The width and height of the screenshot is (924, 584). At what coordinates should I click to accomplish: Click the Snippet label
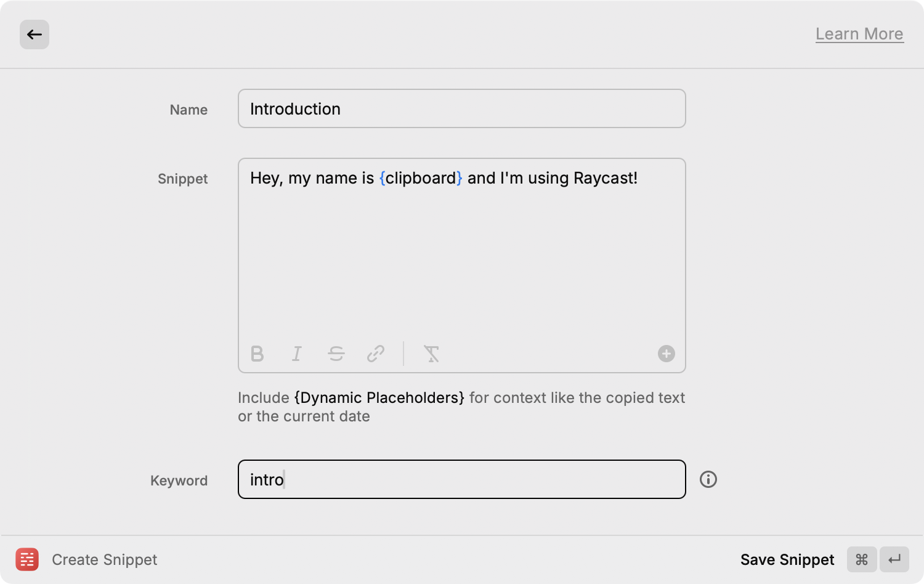click(x=182, y=179)
